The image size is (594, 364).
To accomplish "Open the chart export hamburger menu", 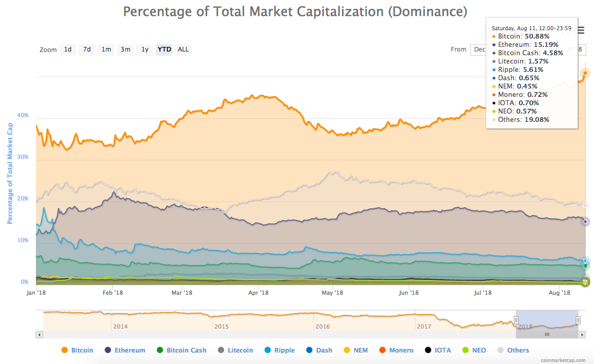I will (580, 30).
